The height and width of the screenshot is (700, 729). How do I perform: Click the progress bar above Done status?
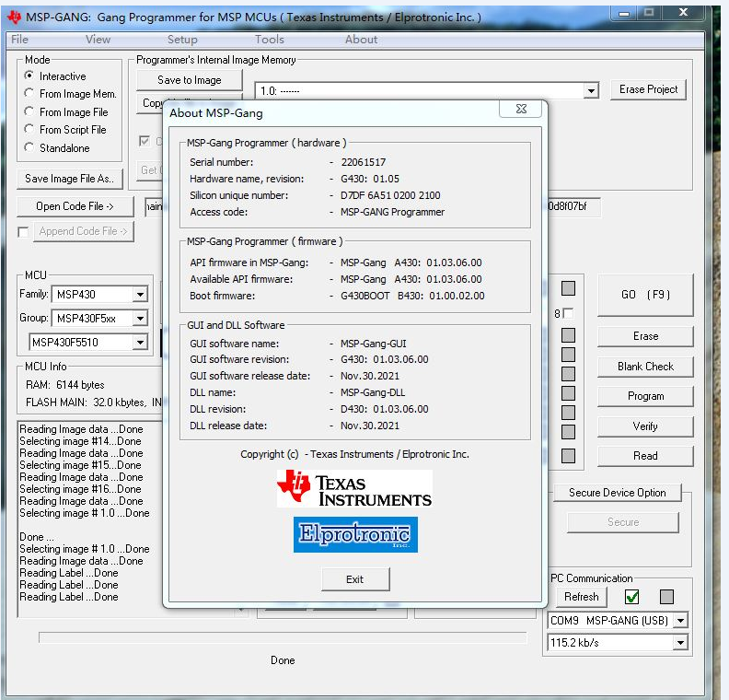pyautogui.click(x=283, y=637)
